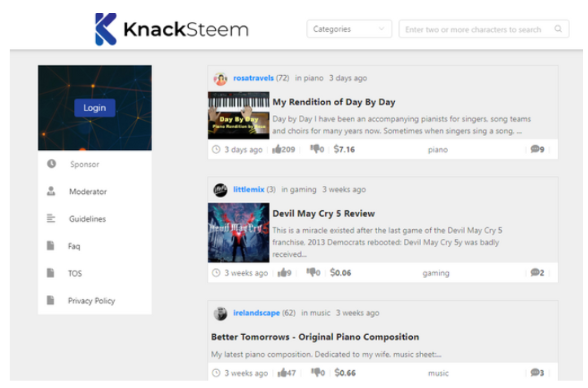Viewport: 588px width, 388px height.
Task: Open the TOS menu item
Action: tap(75, 273)
